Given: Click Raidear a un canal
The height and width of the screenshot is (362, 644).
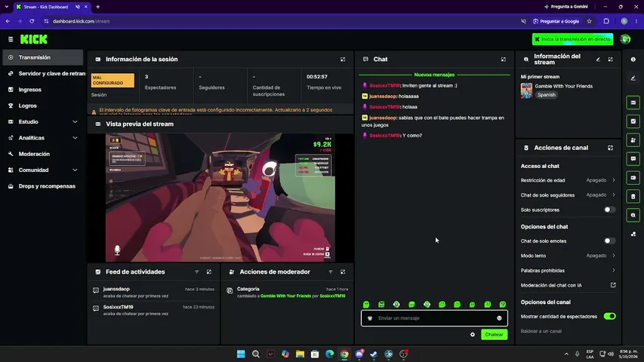Looking at the screenshot, I should pos(541,331).
